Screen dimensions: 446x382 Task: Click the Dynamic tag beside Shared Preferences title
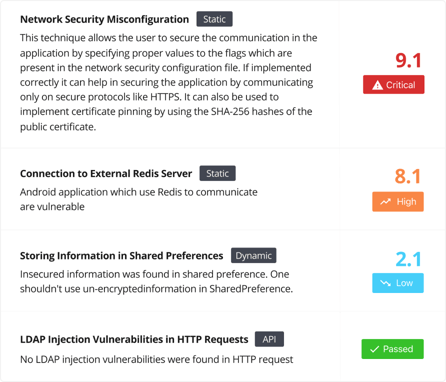click(254, 255)
